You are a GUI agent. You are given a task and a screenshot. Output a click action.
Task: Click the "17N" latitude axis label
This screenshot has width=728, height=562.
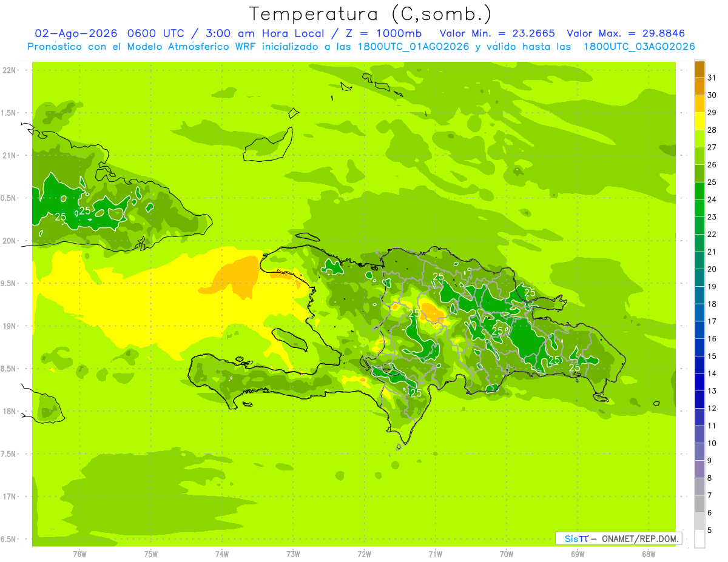(x=8, y=497)
